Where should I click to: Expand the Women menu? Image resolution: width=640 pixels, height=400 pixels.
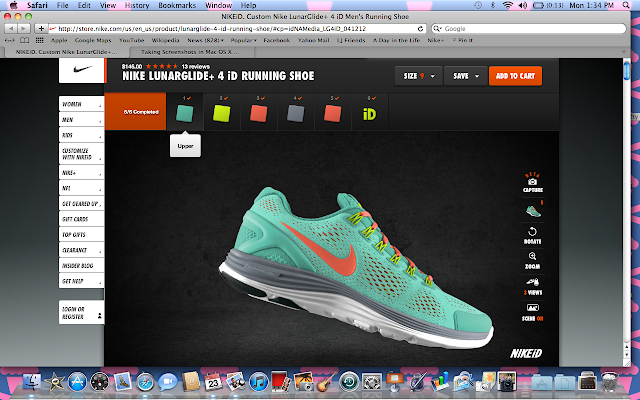[x=81, y=104]
